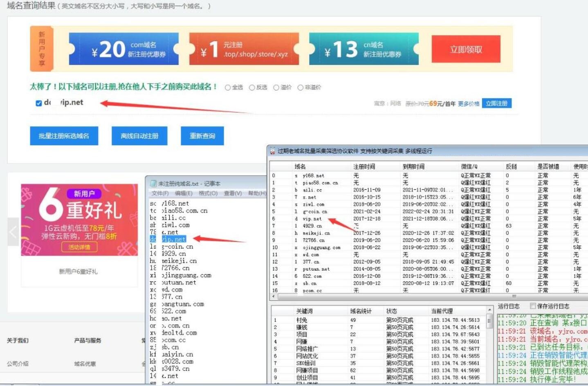Uncheck the vip.net domain checkbox
Screen dimensions: 588x386
[x=39, y=103]
